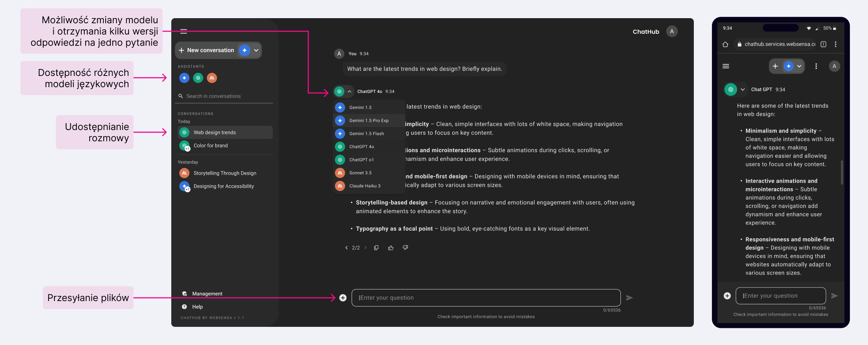The image size is (868, 345).
Task: Open the user avatar A next to ChatHub
Action: point(672,32)
